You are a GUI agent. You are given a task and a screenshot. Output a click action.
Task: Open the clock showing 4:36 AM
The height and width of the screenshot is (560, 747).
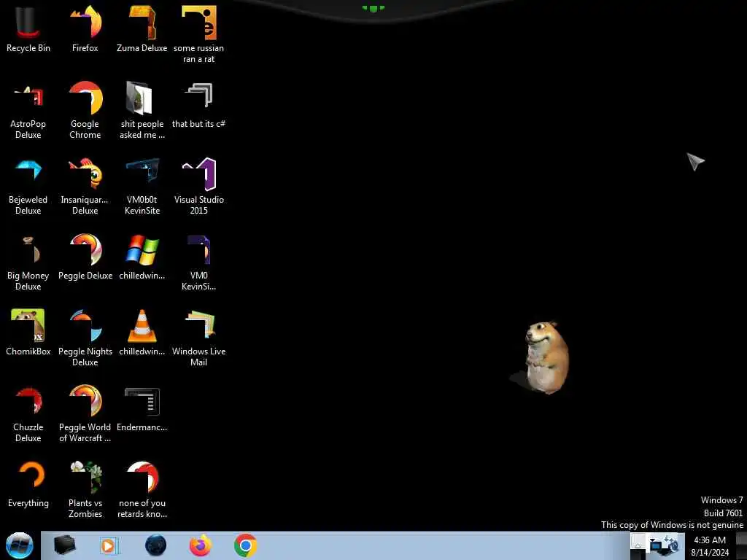710,546
